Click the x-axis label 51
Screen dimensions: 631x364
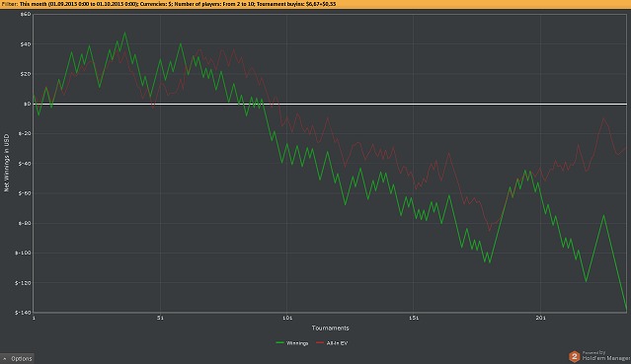click(160, 318)
